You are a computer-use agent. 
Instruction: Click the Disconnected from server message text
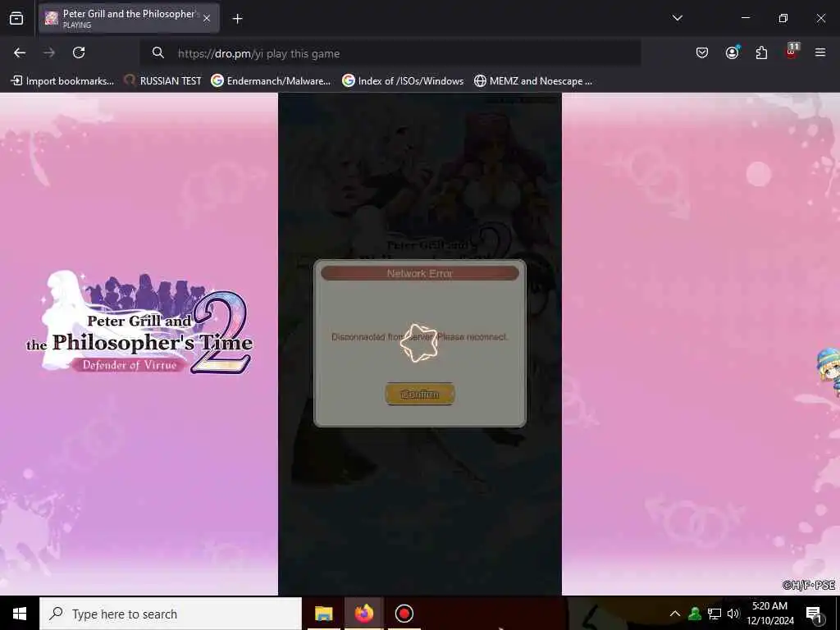click(x=419, y=337)
